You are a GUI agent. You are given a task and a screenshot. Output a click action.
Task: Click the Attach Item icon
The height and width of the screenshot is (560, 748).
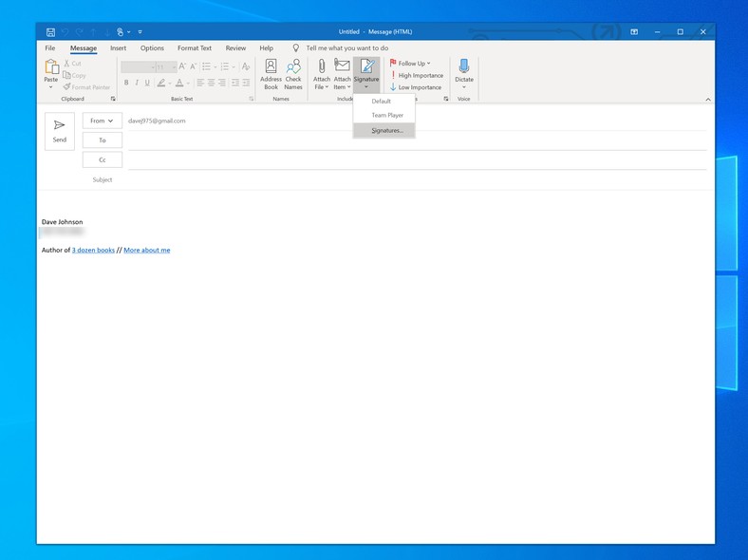(342, 74)
